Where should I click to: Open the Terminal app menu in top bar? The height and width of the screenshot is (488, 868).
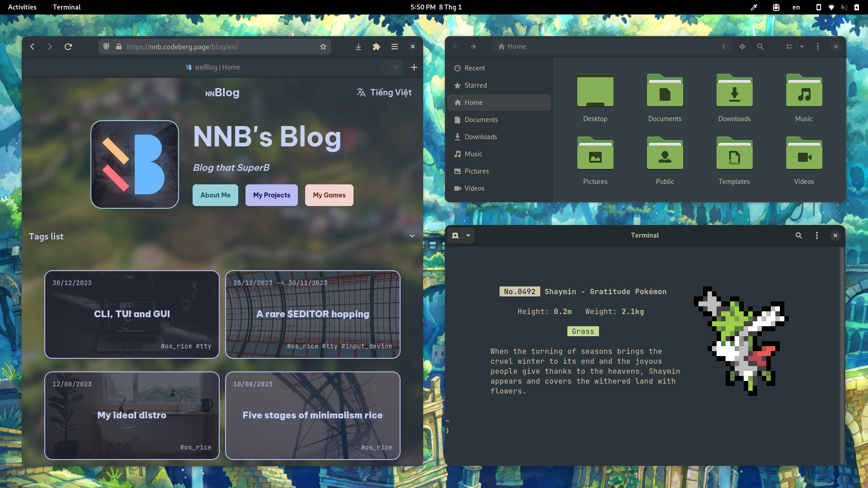[66, 7]
